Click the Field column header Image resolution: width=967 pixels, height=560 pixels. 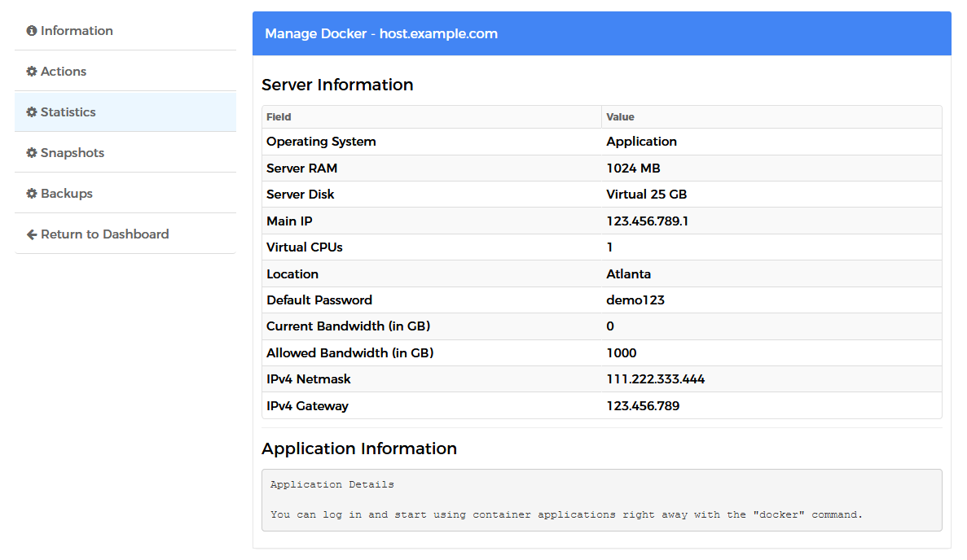(279, 117)
